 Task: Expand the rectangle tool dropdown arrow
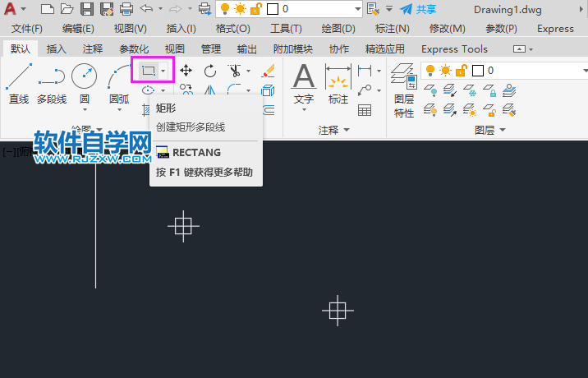163,71
